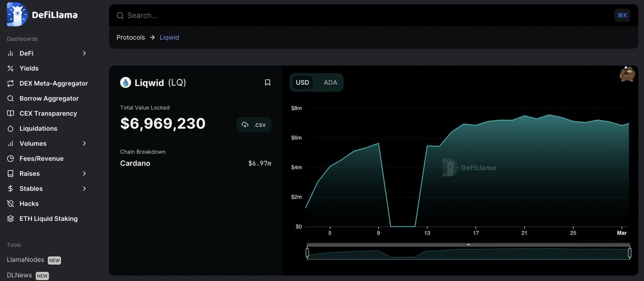Click the Liqwid (LQ) protocol title
Viewport: 644px width, 281px height.
(160, 83)
